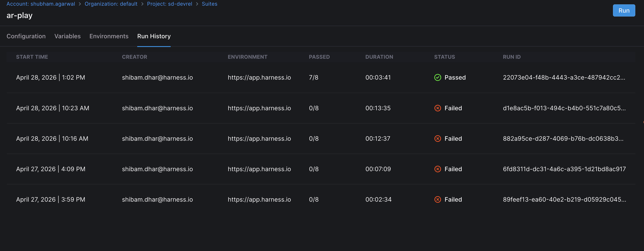Open the April 27, 2026 4:09 PM run
The width and height of the screenshot is (644, 251).
click(321, 169)
